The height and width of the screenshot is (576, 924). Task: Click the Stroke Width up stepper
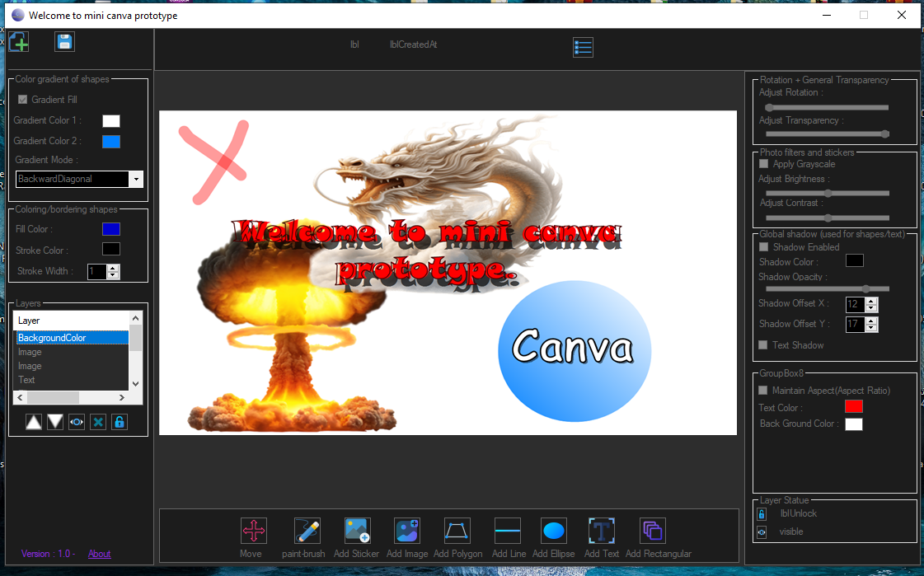click(112, 267)
